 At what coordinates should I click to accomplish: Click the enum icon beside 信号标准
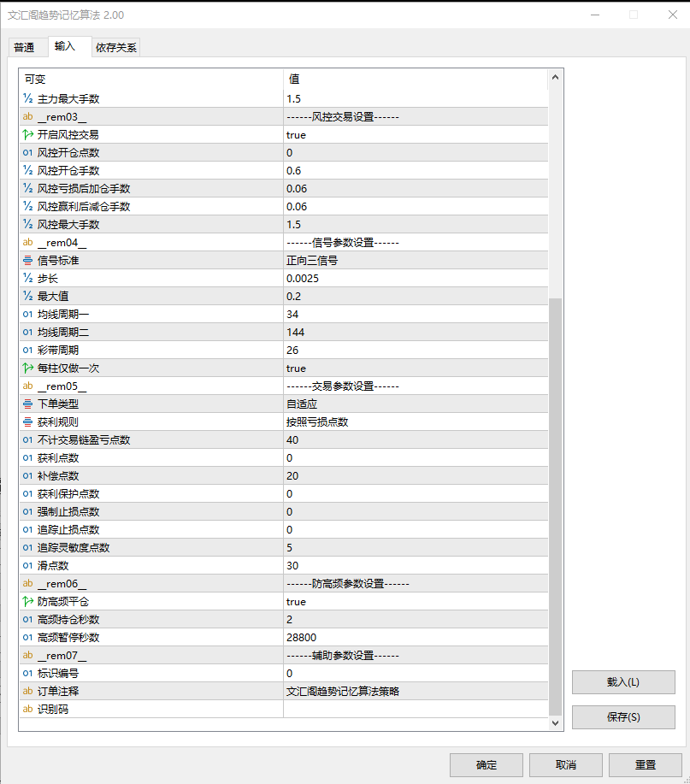(27, 260)
